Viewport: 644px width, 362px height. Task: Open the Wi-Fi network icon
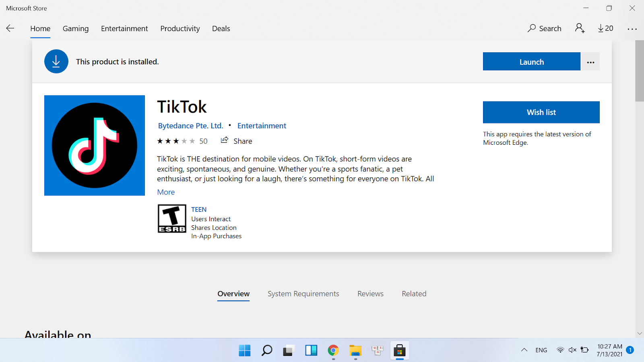tap(560, 350)
